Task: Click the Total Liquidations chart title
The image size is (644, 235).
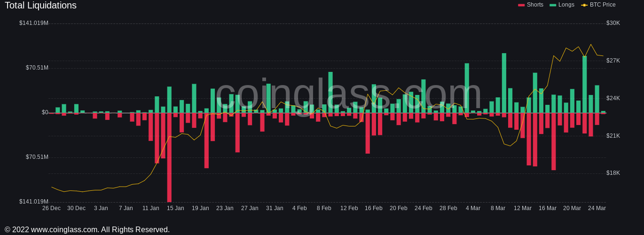Action: [40, 6]
